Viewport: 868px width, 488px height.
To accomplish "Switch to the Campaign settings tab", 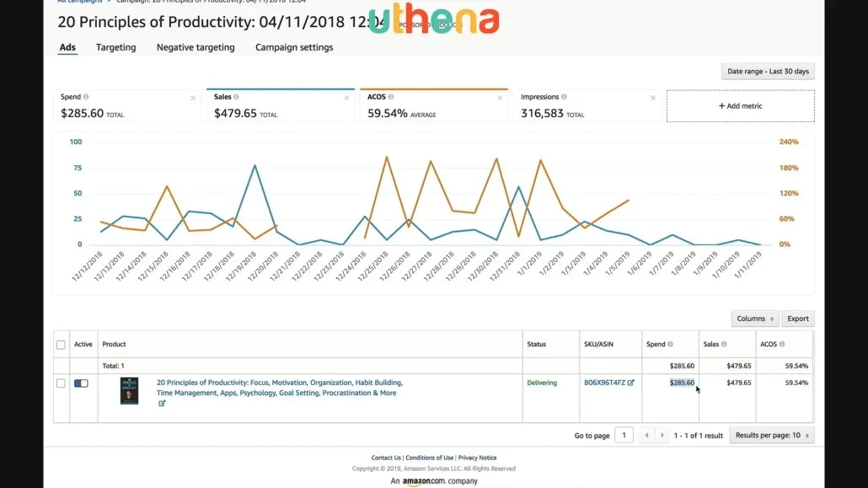I will [294, 48].
